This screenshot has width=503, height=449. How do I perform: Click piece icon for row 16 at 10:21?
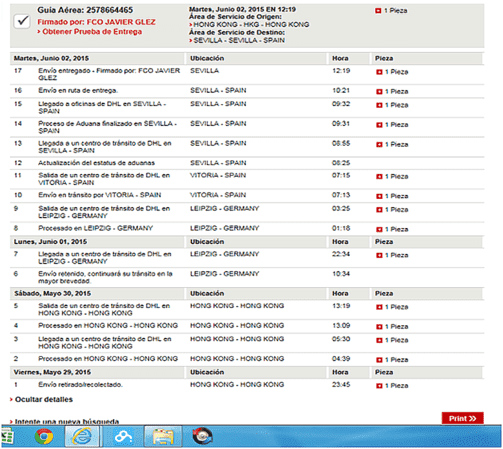click(x=379, y=92)
